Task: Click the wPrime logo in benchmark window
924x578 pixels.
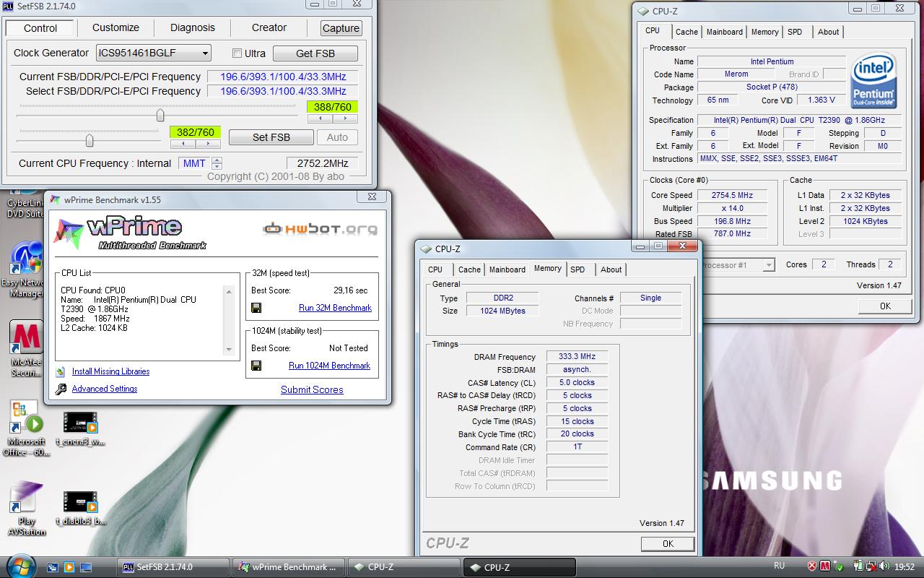Action: pyautogui.click(x=130, y=233)
